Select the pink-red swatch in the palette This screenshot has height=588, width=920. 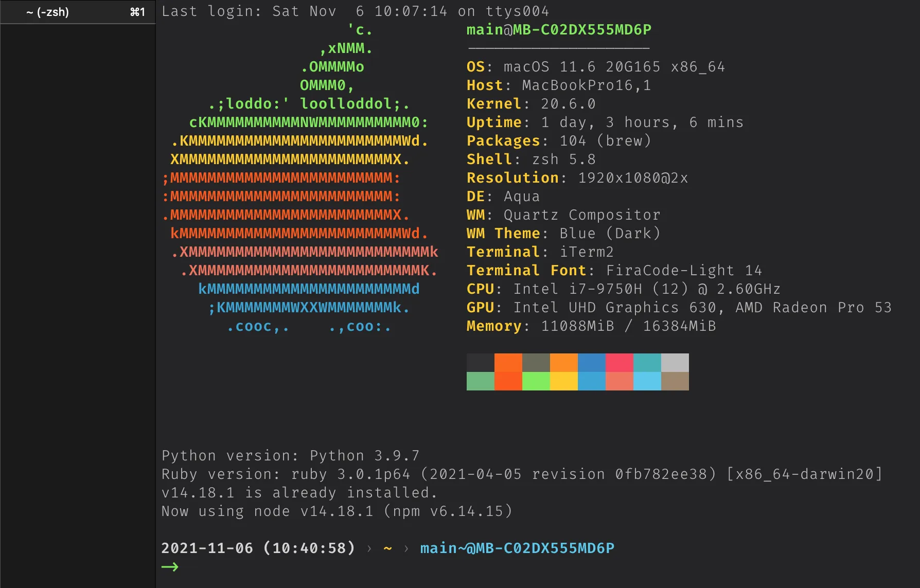click(619, 363)
